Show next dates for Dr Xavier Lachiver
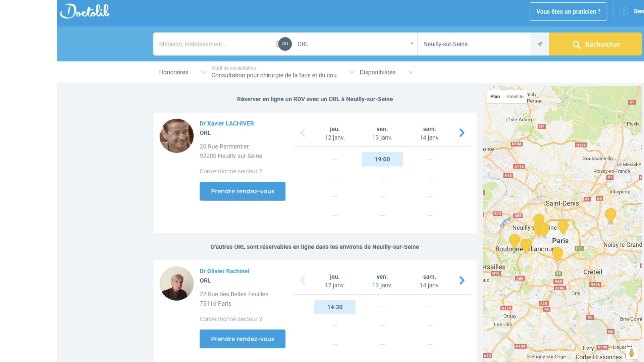 pos(462,133)
